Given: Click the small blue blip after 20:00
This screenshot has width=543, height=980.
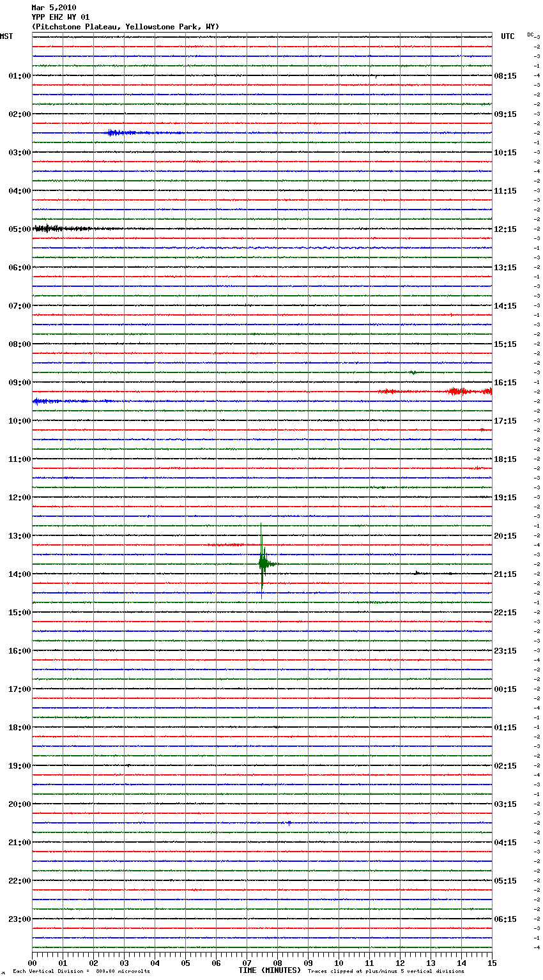Looking at the screenshot, I should click(289, 823).
